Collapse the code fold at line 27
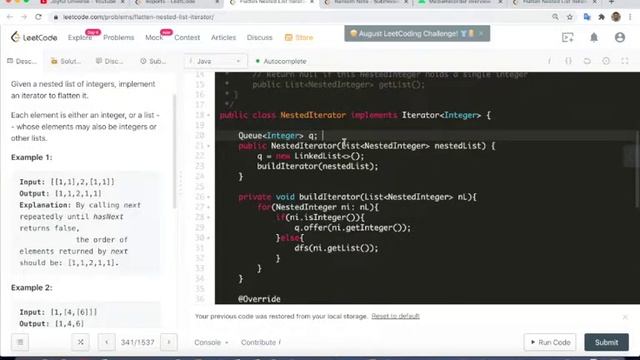The image size is (640, 360). click(209, 207)
